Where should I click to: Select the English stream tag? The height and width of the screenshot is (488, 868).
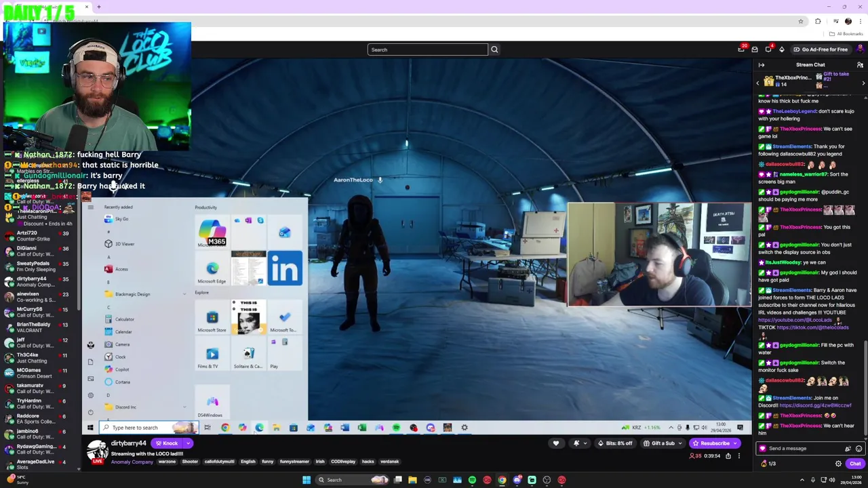pos(248,462)
